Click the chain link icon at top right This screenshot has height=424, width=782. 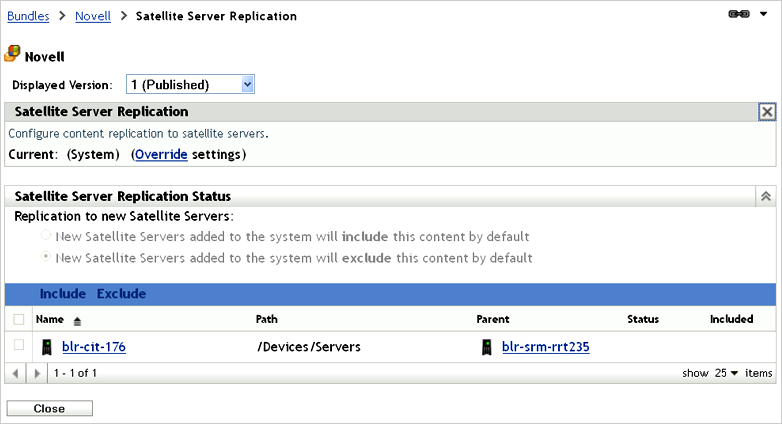point(739,16)
